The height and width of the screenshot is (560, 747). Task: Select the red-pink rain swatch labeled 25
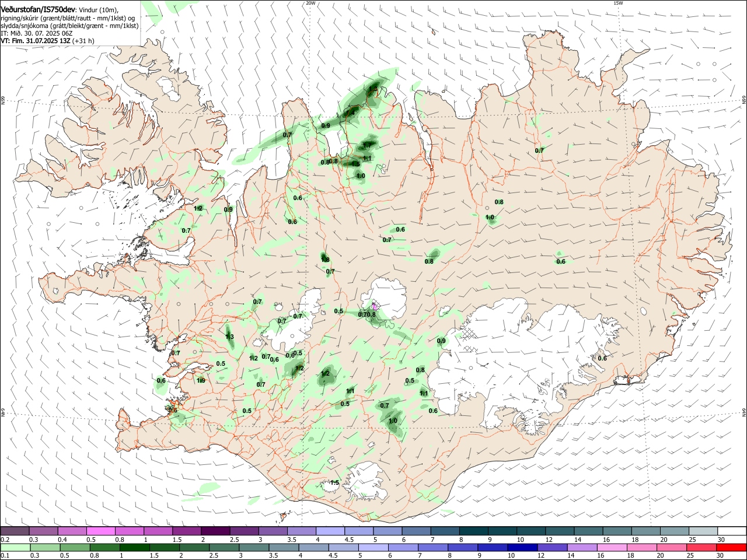point(701,548)
